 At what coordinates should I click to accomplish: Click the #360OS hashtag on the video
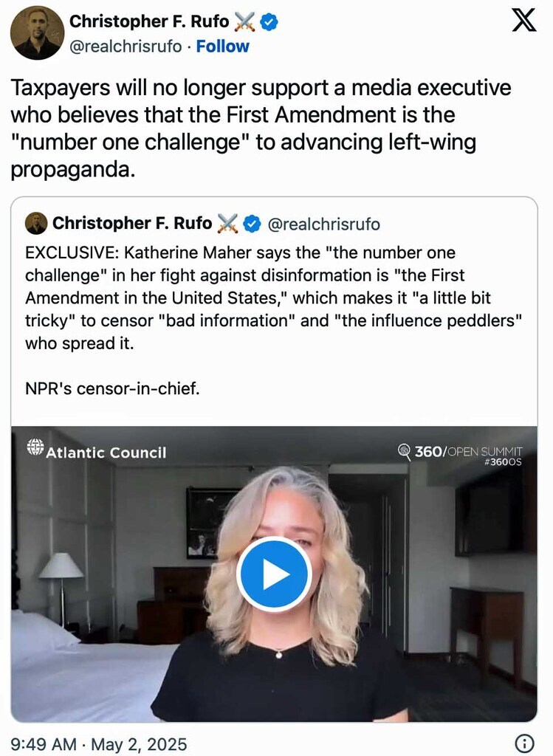click(x=503, y=462)
